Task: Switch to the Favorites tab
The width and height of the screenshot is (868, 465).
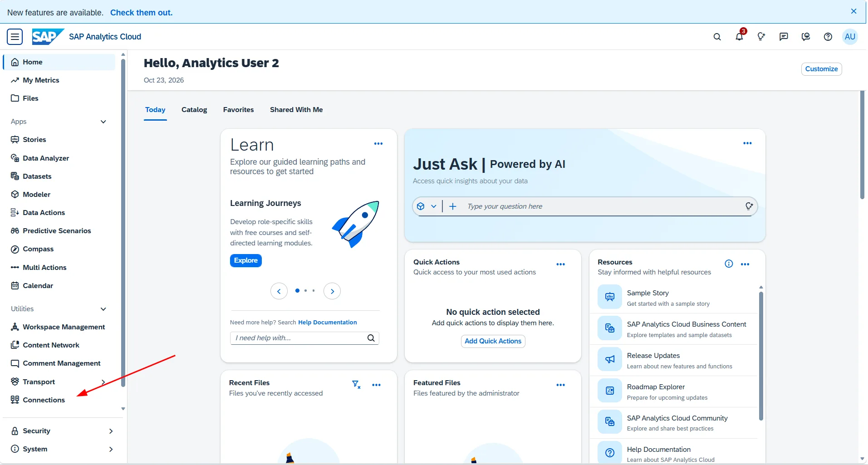Action: [x=238, y=110]
